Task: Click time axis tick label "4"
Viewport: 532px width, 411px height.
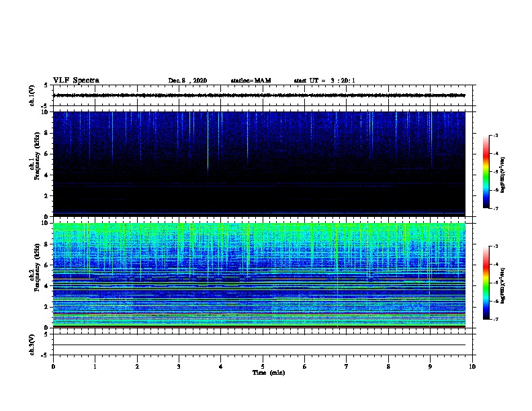Action: (221, 367)
